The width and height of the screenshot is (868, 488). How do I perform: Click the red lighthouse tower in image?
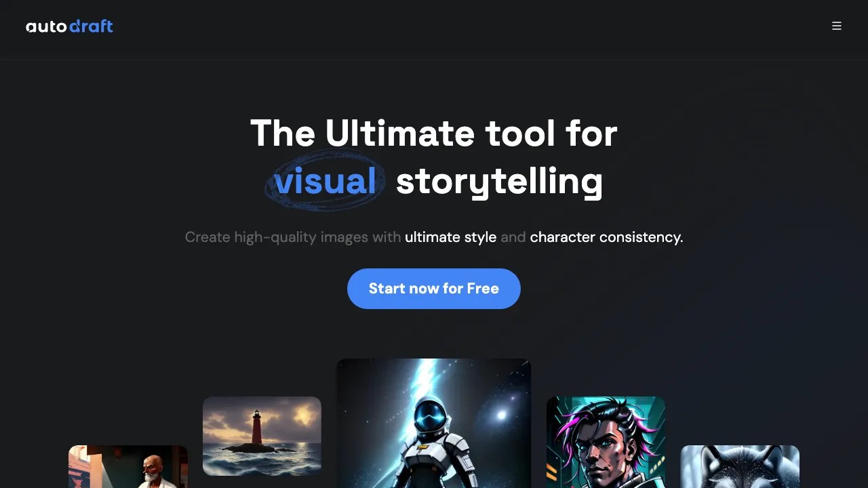click(258, 427)
